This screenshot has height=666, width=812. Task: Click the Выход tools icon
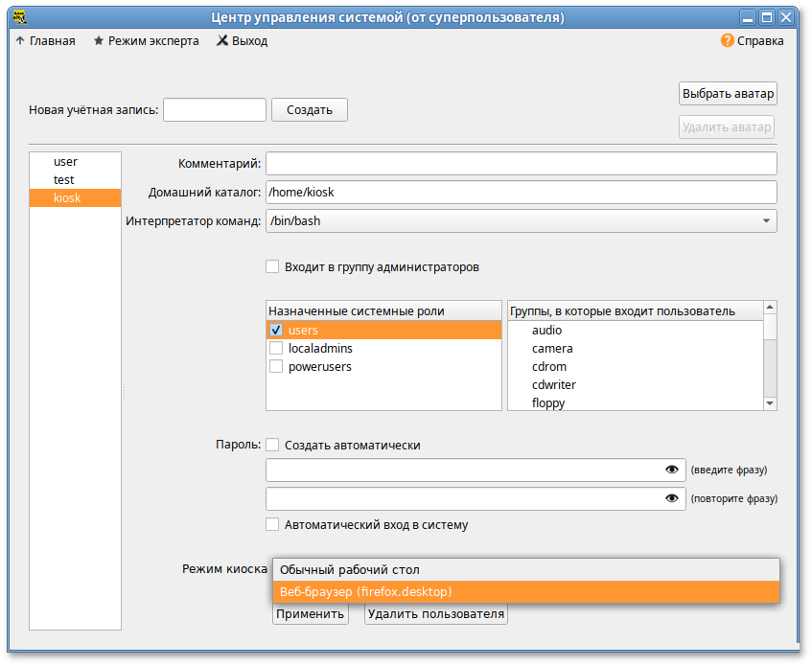click(222, 41)
